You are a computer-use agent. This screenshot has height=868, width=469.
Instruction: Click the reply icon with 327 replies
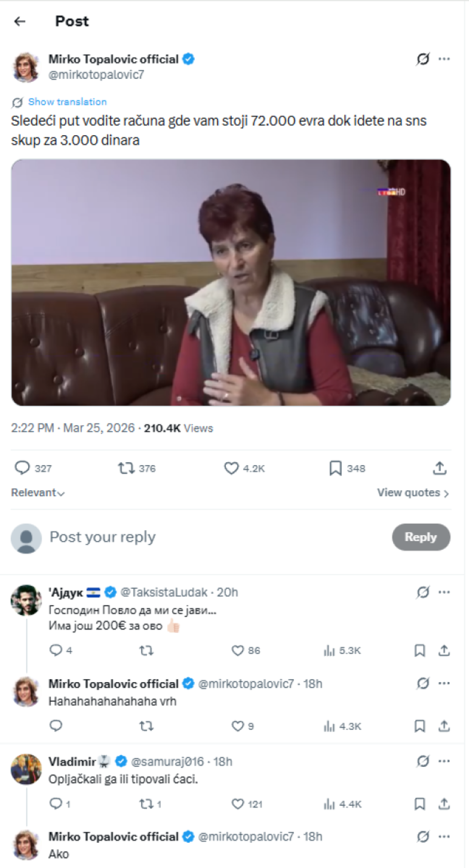22,468
